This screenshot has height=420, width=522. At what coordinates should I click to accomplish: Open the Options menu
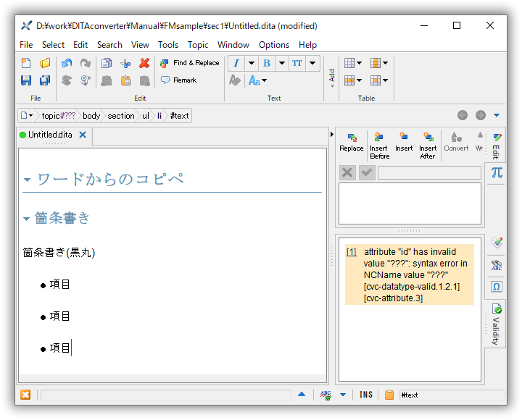274,45
